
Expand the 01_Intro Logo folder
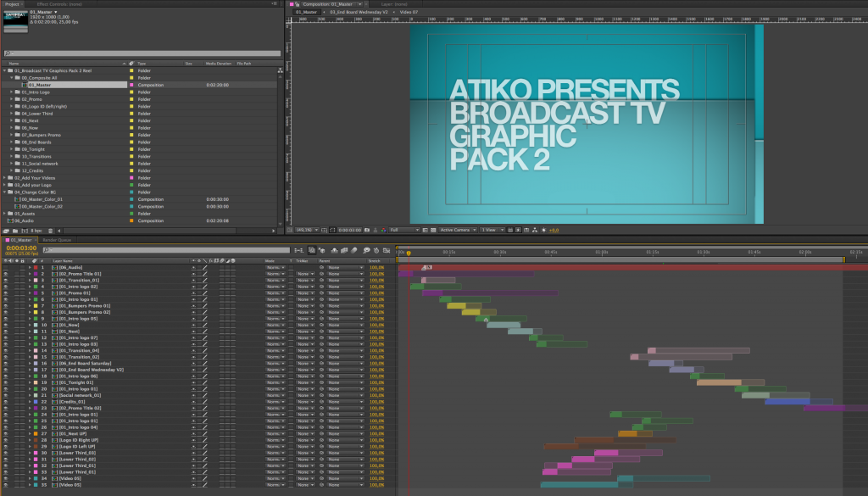[x=12, y=92]
